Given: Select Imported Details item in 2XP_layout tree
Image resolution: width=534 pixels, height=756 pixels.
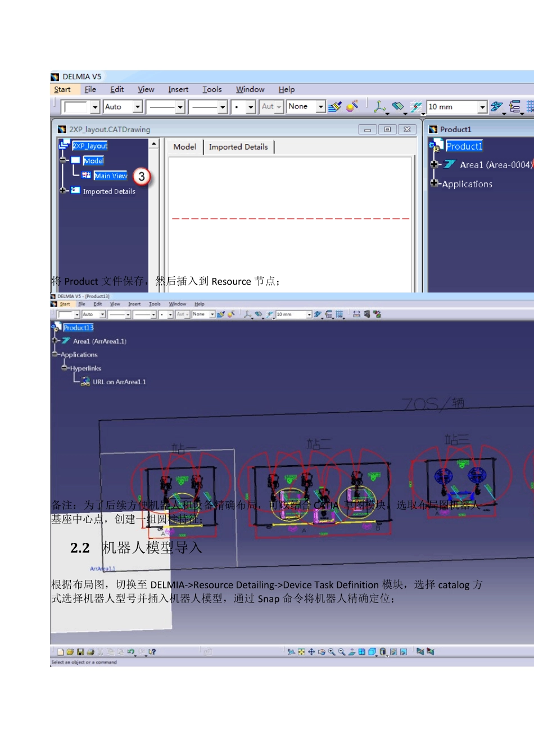Looking at the screenshot, I should click(x=109, y=191).
